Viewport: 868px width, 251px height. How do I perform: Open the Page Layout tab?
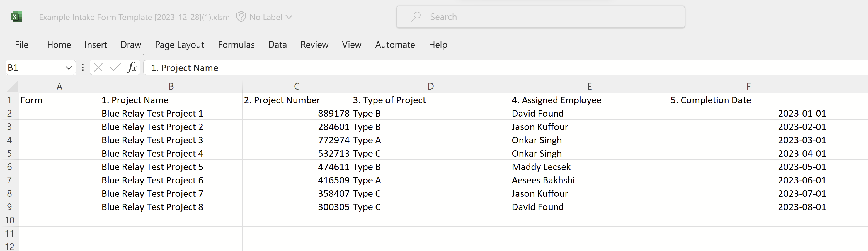pos(179,45)
